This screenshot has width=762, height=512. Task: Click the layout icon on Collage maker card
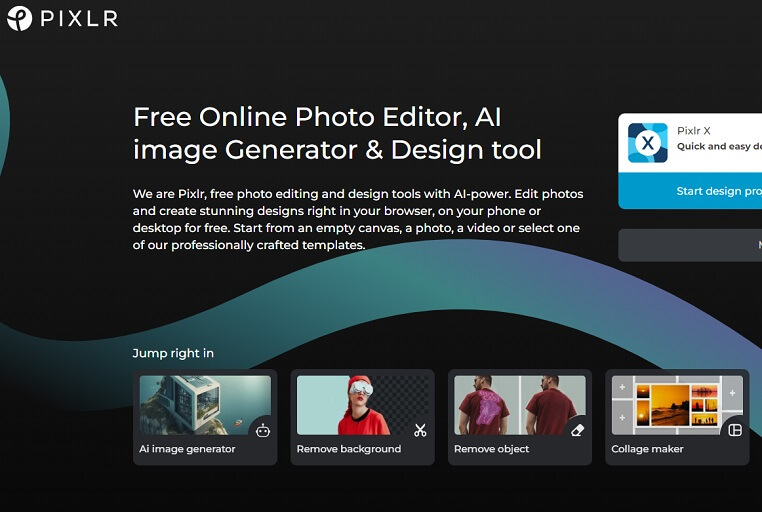pos(735,430)
